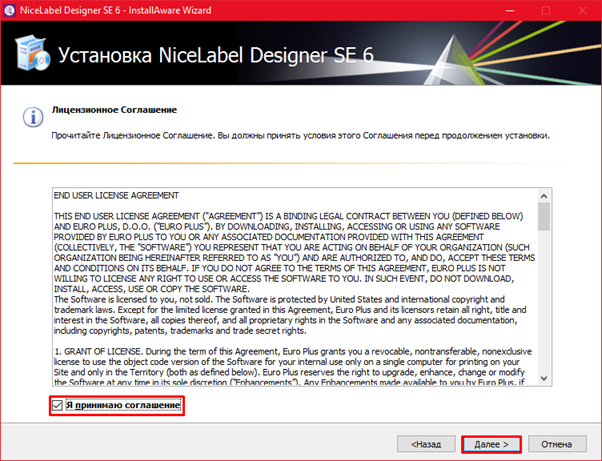
Task: Close the installer window
Action: (x=582, y=10)
